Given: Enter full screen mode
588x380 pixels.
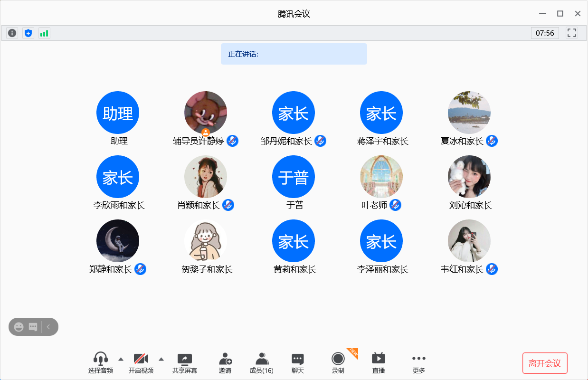Looking at the screenshot, I should (572, 33).
